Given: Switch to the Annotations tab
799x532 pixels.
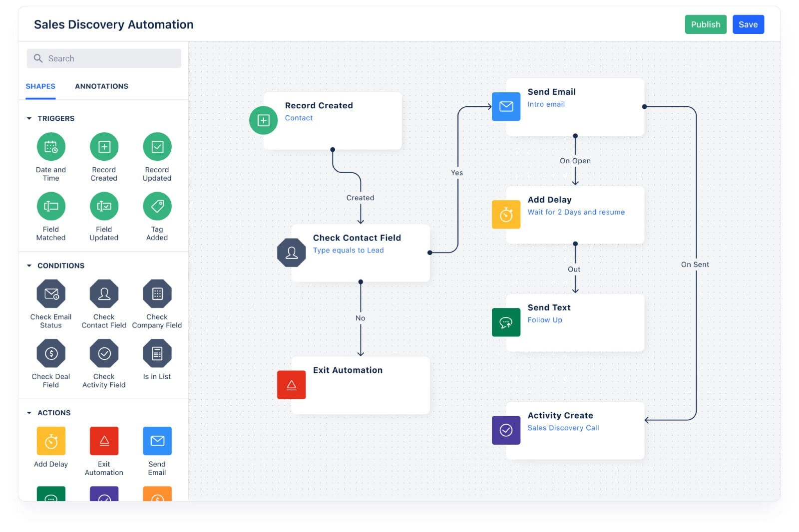Looking at the screenshot, I should click(x=101, y=86).
